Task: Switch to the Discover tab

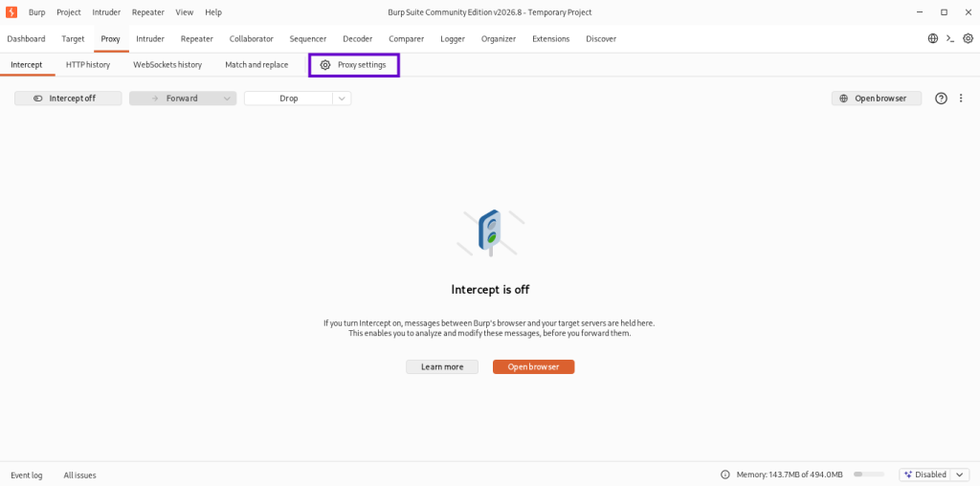Action: coord(601,38)
